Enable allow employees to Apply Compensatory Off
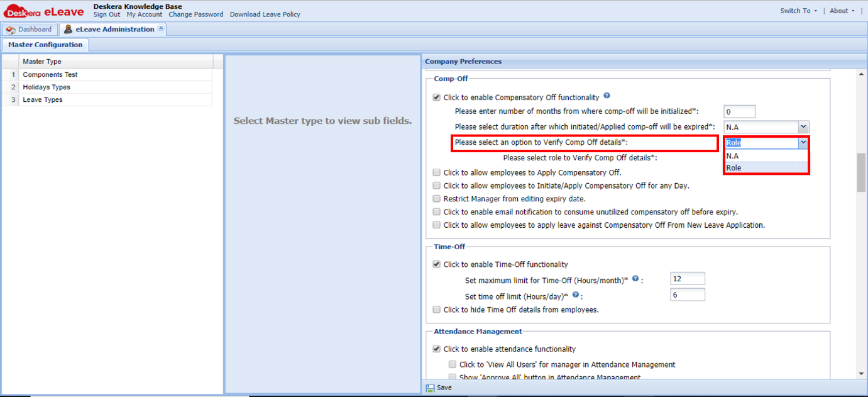Screen dimensions: 868x397 [436, 172]
